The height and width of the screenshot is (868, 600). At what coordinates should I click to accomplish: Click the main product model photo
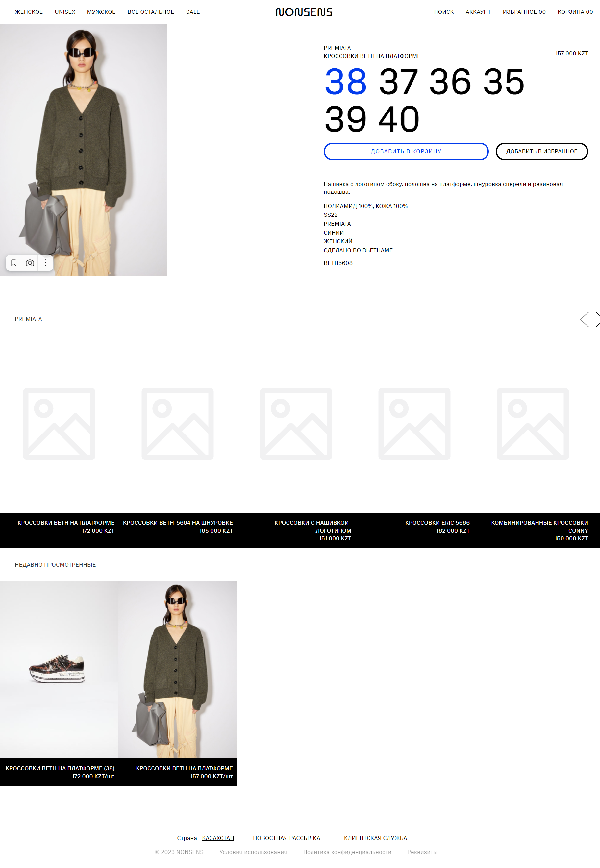pos(84,150)
